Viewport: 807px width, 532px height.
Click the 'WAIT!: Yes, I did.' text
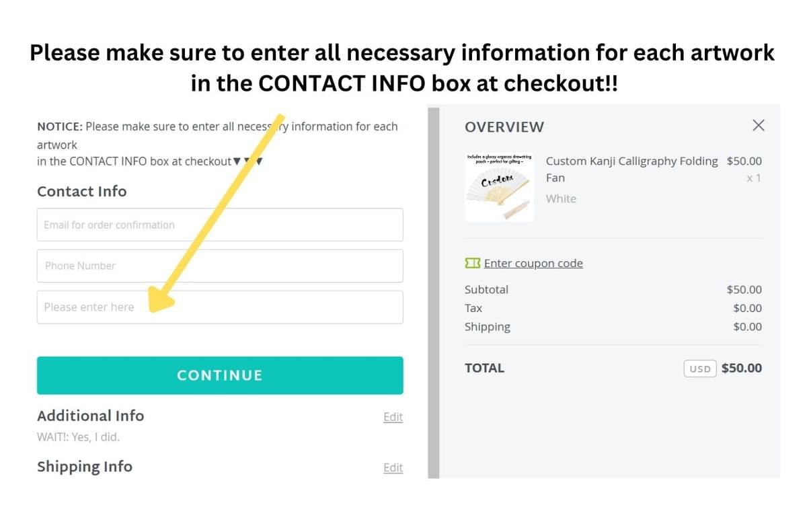click(78, 437)
